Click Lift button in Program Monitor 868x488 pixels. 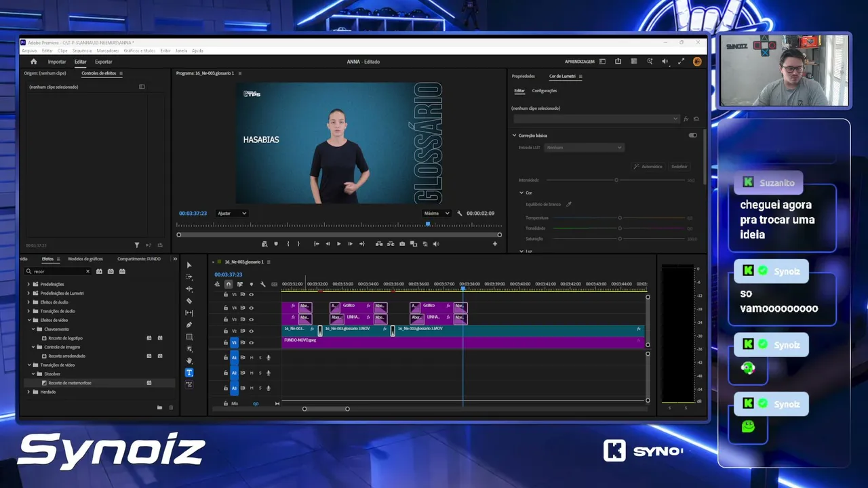(x=379, y=244)
